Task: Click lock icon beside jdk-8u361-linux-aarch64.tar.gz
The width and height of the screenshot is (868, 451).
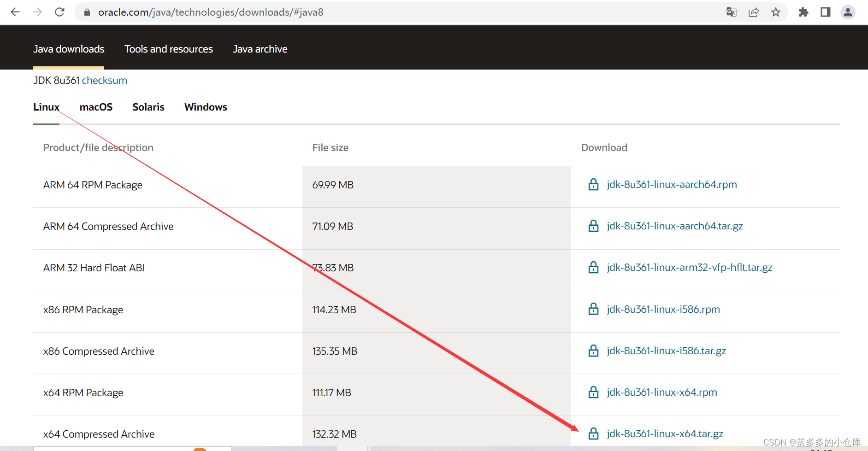Action: (594, 226)
